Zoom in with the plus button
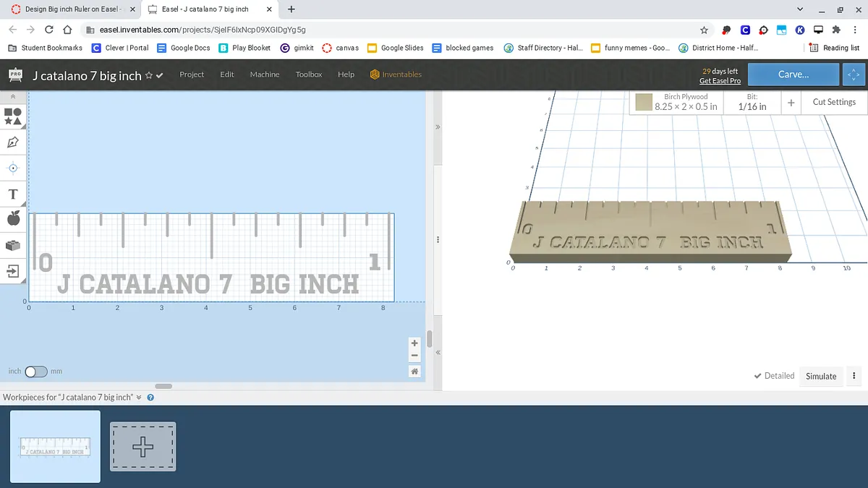This screenshot has width=868, height=488. coord(414,343)
